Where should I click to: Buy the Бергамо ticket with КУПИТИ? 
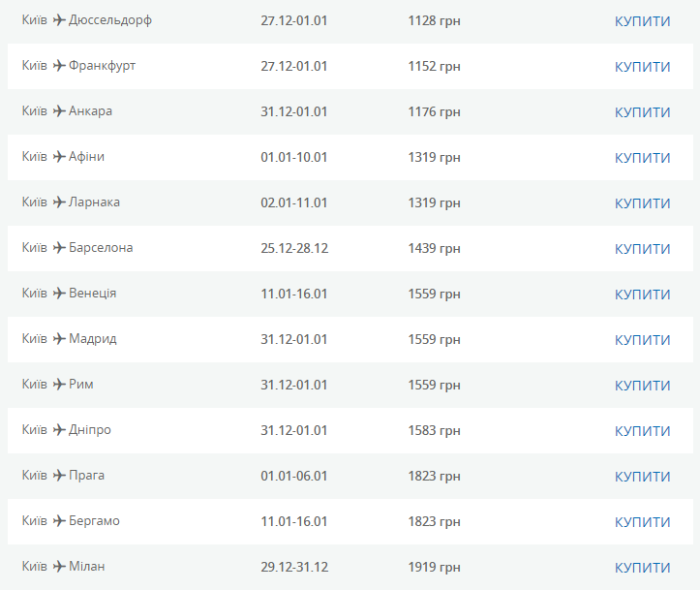point(642,522)
